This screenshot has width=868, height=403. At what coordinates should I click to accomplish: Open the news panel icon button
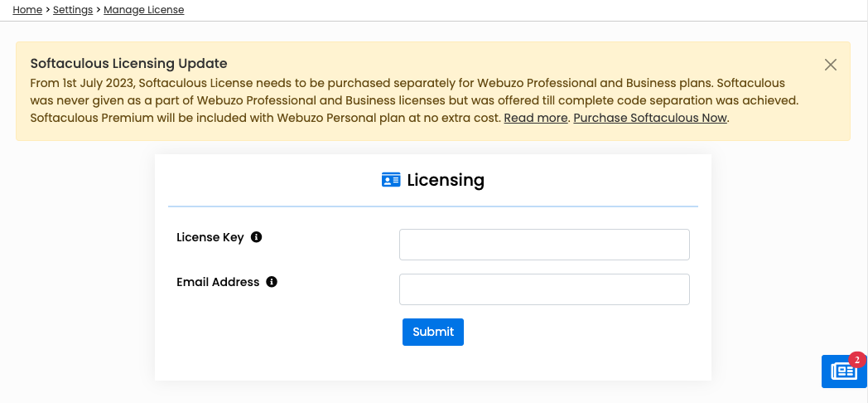843,371
